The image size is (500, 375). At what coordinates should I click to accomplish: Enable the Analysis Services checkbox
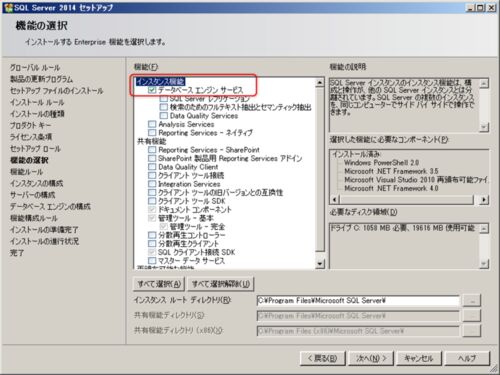point(152,124)
